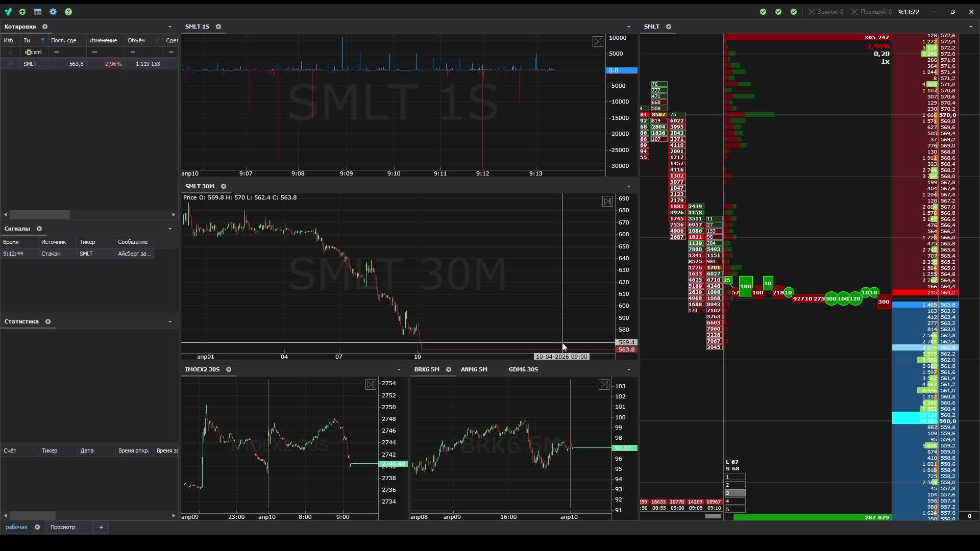The image size is (980, 551).
Task: Jump to latest bar on SMLT 1S chart
Action: (x=598, y=41)
